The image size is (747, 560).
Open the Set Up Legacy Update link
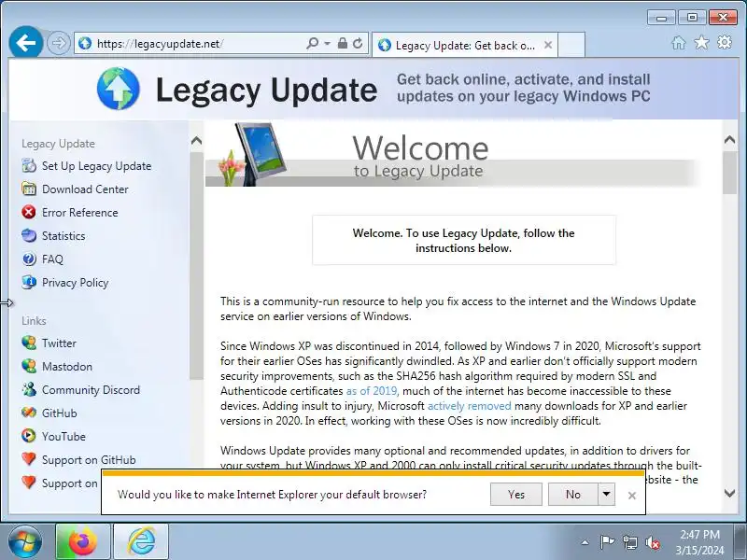[x=97, y=166]
